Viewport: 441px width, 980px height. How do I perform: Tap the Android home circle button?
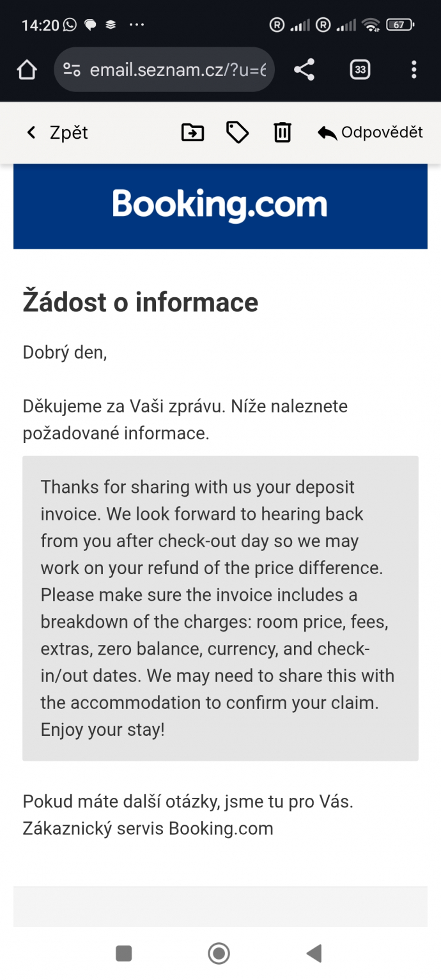219,954
